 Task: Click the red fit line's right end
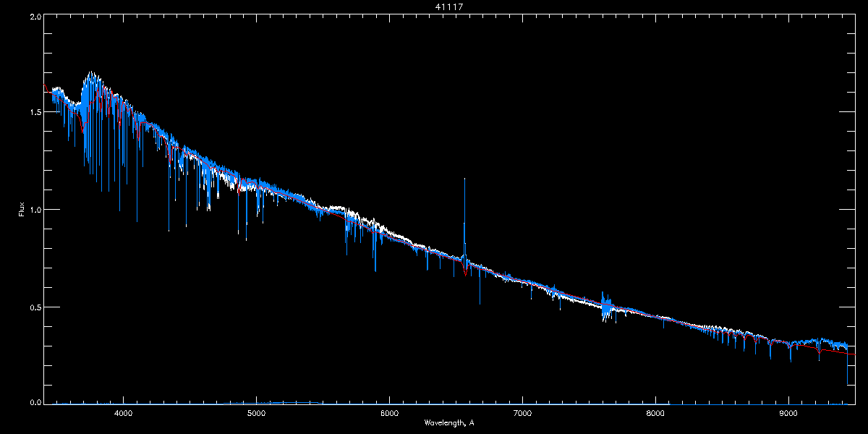click(x=854, y=355)
